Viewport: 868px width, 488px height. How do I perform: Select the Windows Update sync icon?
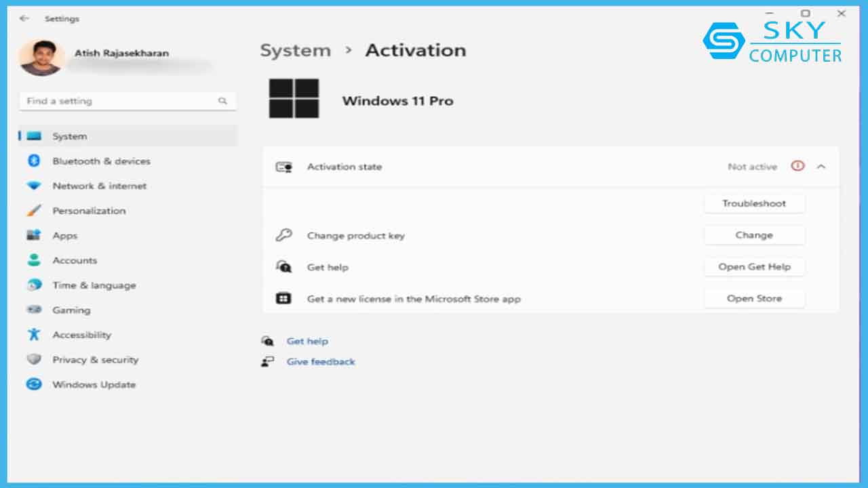coord(34,384)
